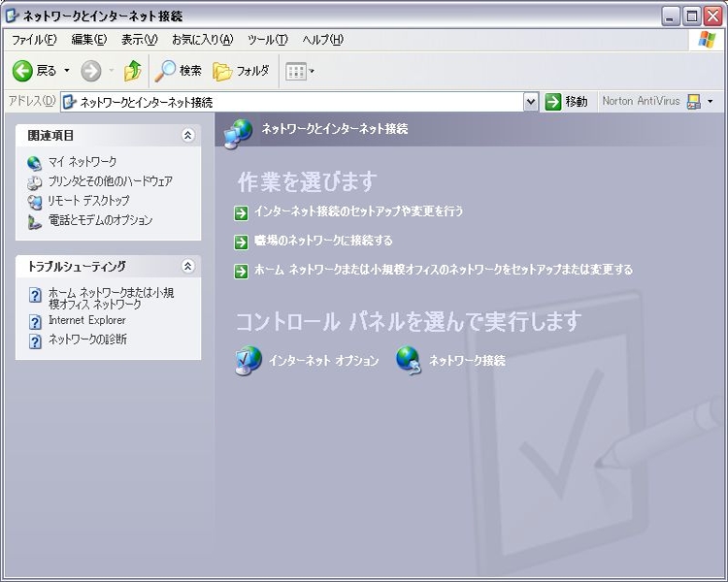Go up one folder level icon
Screen dimensions: 728x582
(x=133, y=71)
